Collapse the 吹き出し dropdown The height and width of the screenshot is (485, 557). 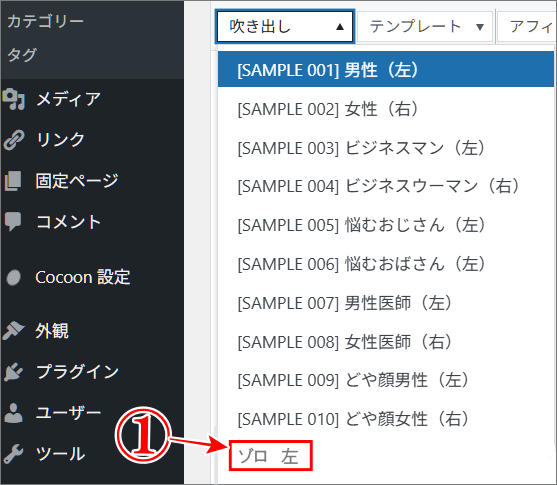[x=285, y=27]
